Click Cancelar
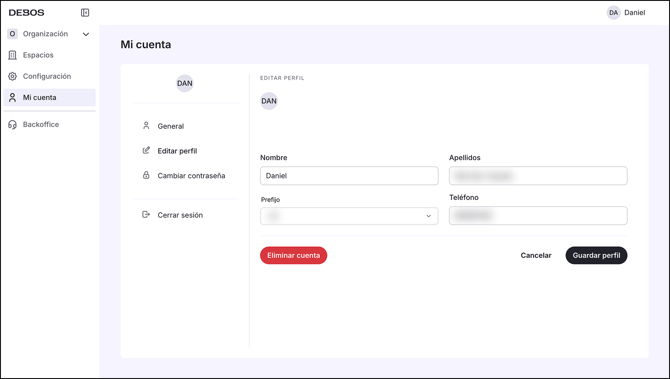This screenshot has height=379, width=670. click(536, 256)
